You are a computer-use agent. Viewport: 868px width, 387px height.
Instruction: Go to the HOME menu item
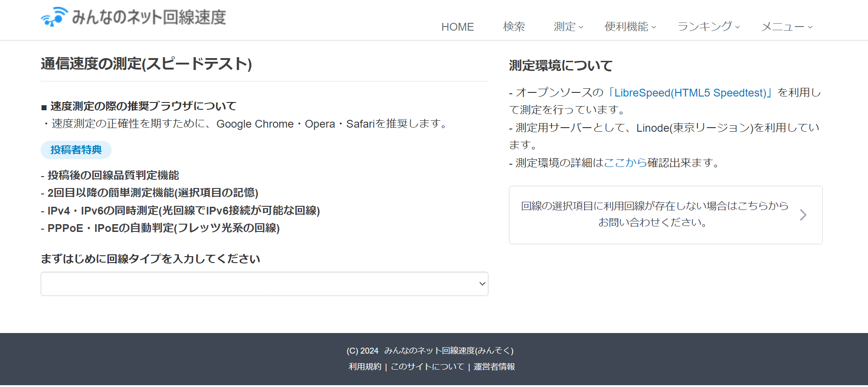(x=457, y=27)
